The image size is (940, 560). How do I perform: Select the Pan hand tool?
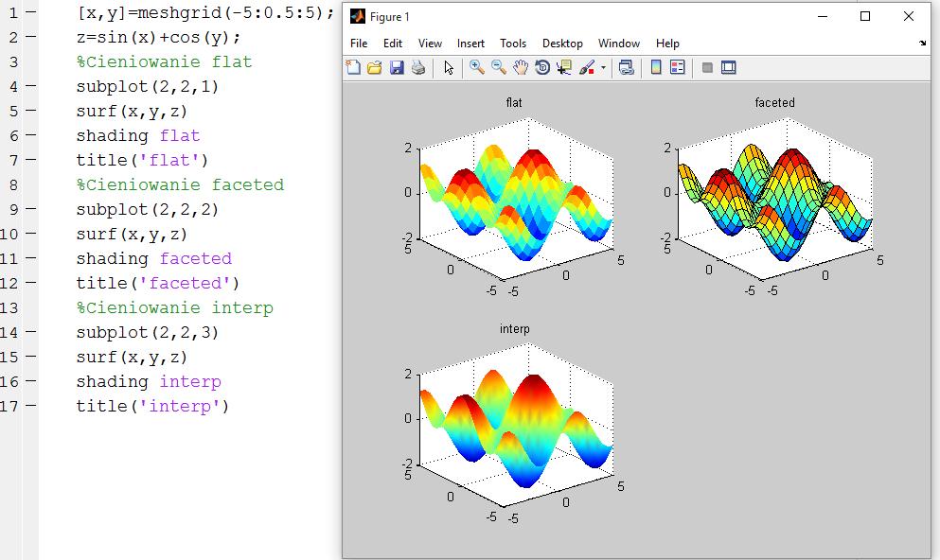click(521, 68)
